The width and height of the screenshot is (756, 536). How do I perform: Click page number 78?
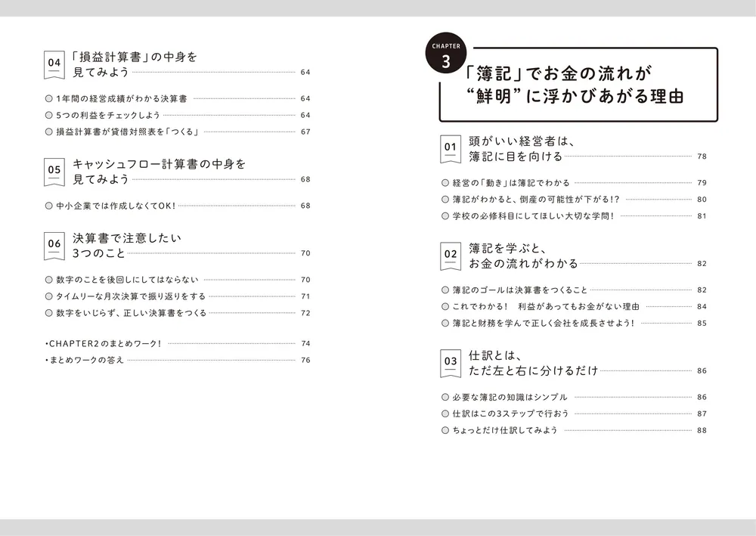click(x=702, y=156)
